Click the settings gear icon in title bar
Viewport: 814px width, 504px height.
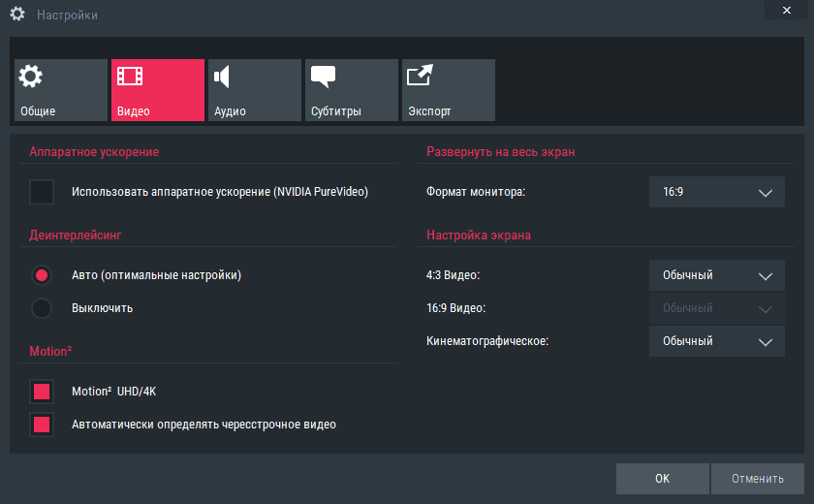[16, 15]
